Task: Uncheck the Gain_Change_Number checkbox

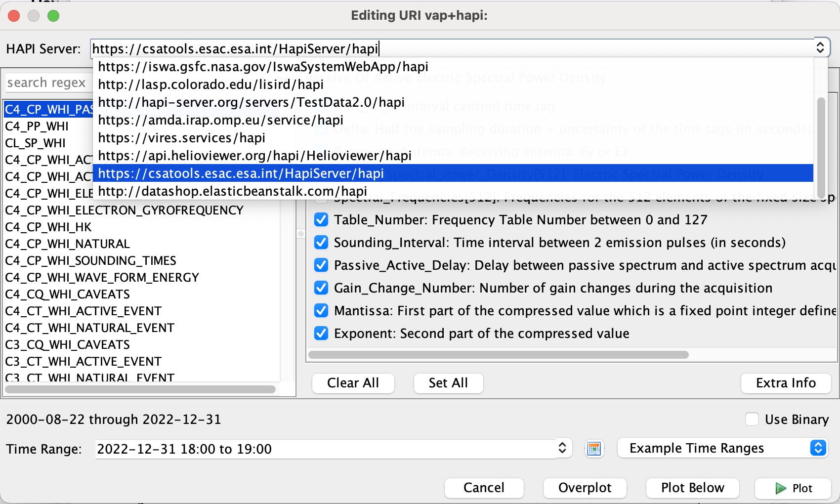Action: [321, 288]
